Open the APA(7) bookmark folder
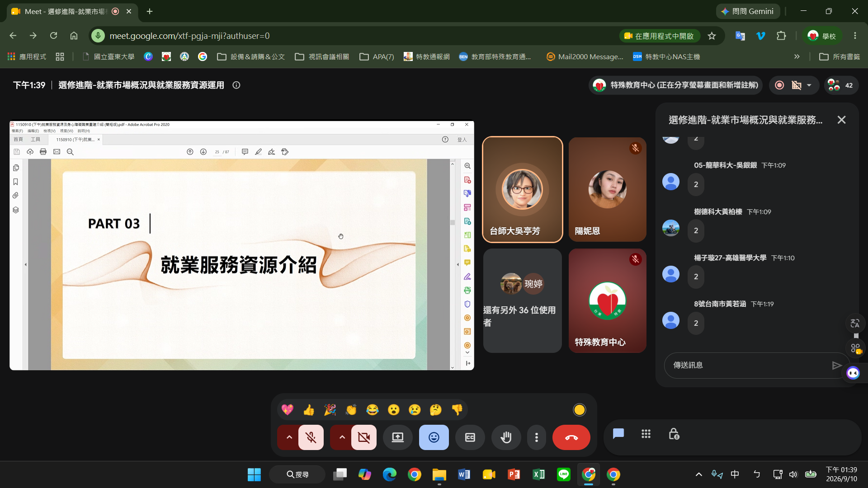This screenshot has width=868, height=488. point(377,56)
